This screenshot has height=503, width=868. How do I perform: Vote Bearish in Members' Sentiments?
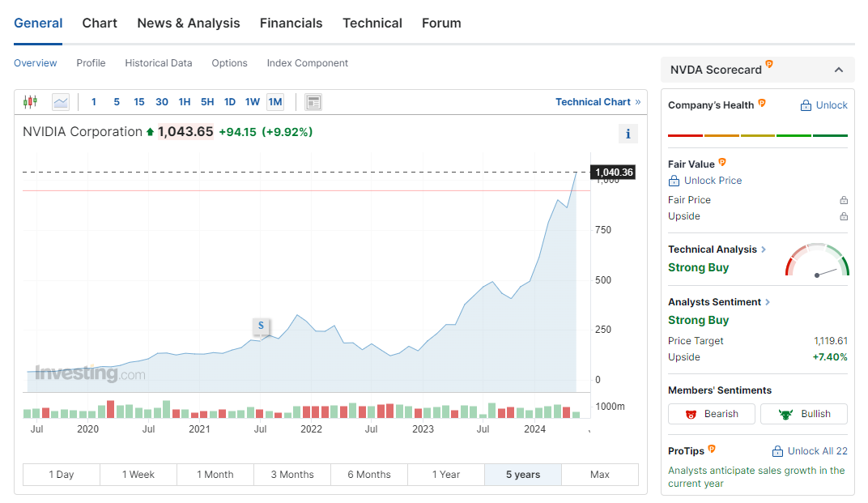pyautogui.click(x=711, y=414)
